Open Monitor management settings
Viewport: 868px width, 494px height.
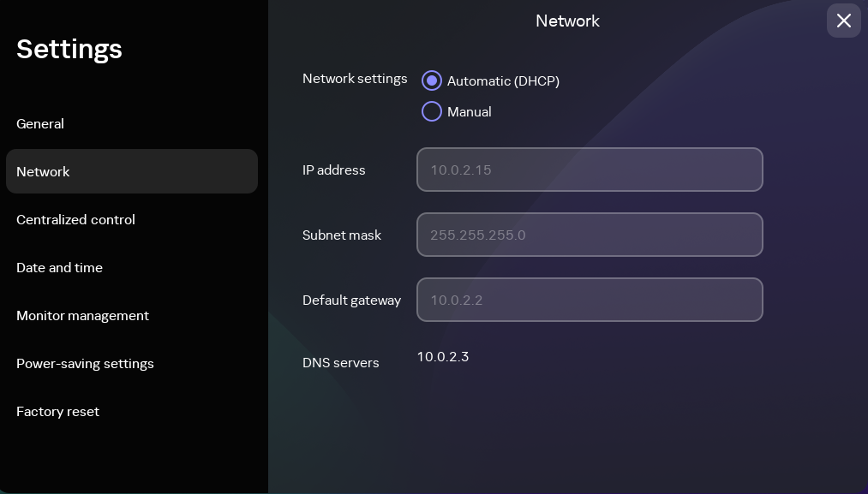[x=82, y=315]
